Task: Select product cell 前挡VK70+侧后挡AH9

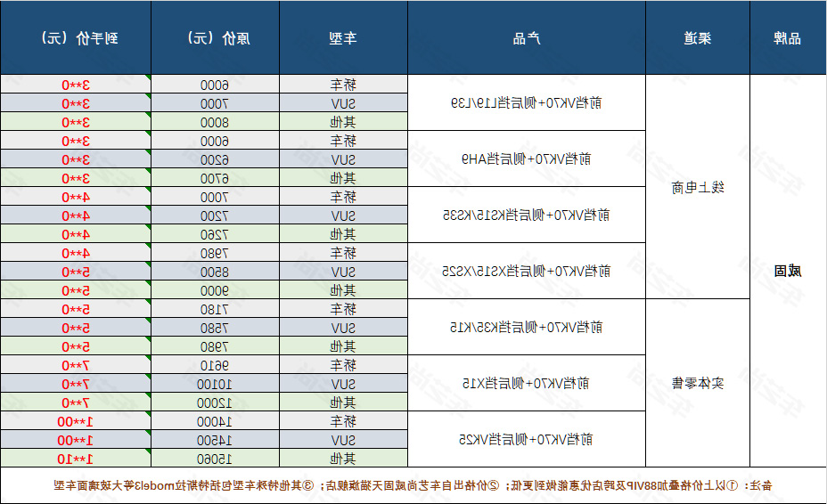Action: coord(527,159)
